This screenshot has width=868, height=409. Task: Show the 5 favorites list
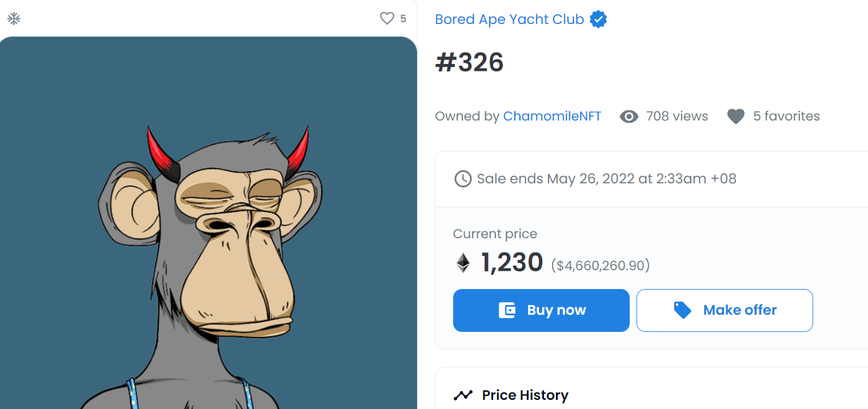tap(786, 117)
